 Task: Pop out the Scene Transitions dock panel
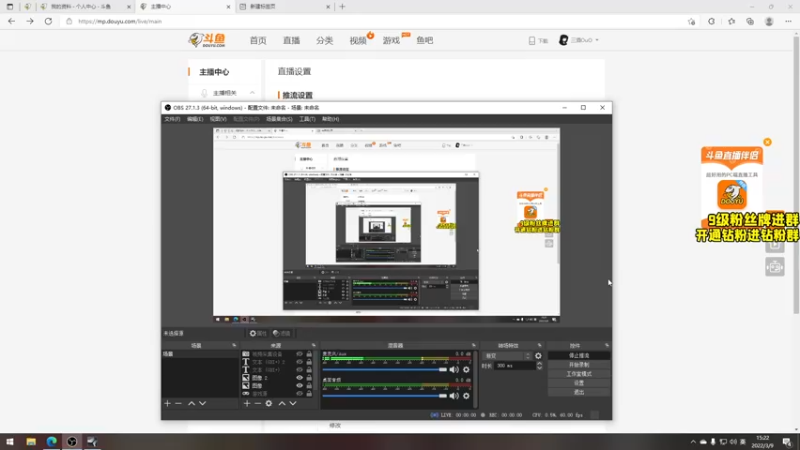pos(539,345)
